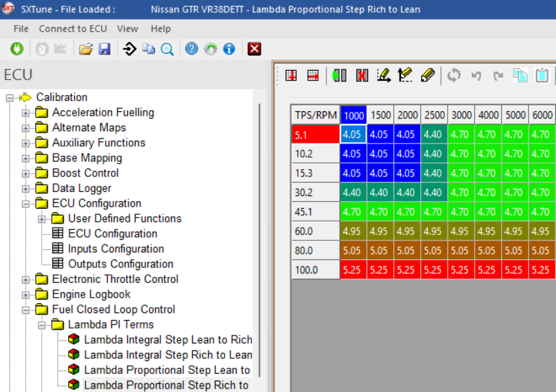The height and width of the screenshot is (392, 556).
Task: Click the green arrow insert column icon
Action: pos(340,75)
